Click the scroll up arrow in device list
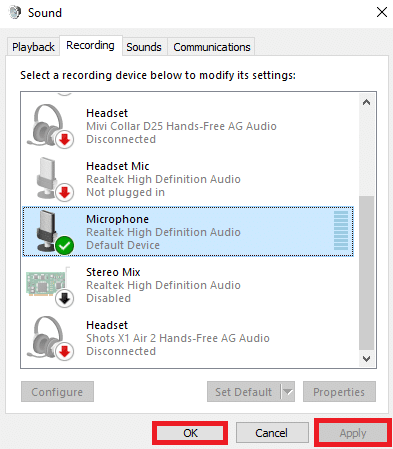The height and width of the screenshot is (449, 393). [366, 102]
